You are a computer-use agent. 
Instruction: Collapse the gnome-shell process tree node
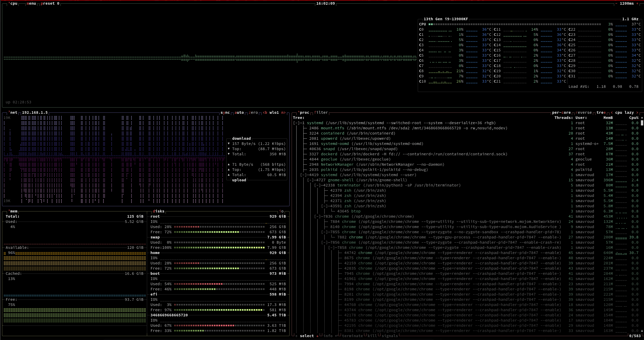311,180
